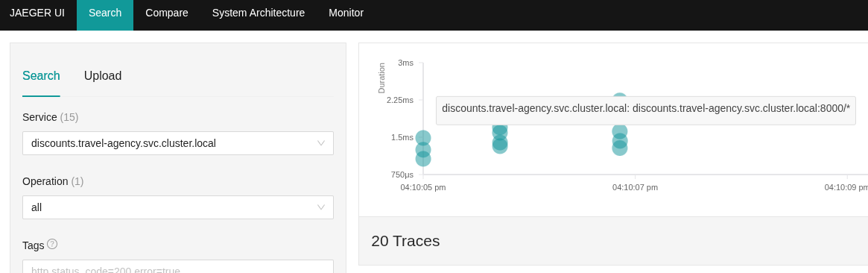Open the Service selection box

click(x=177, y=143)
